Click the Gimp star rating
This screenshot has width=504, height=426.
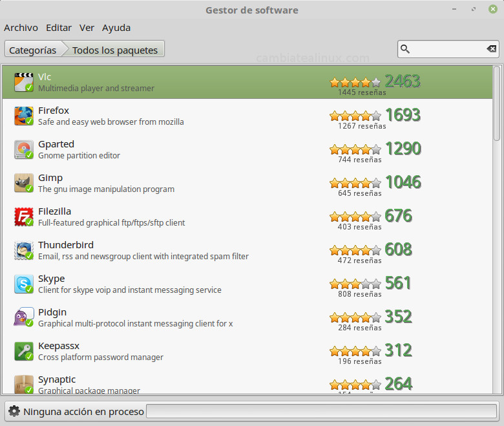pyautogui.click(x=355, y=183)
